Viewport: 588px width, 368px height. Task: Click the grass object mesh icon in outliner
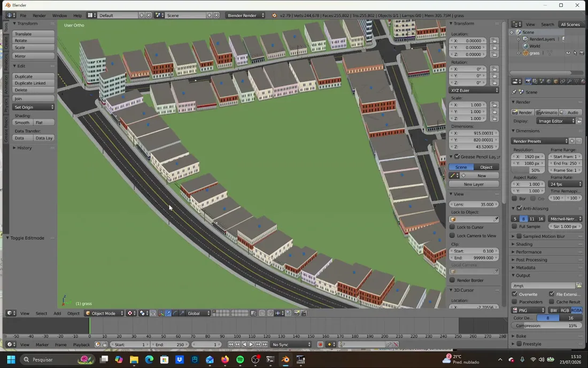[x=525, y=53]
